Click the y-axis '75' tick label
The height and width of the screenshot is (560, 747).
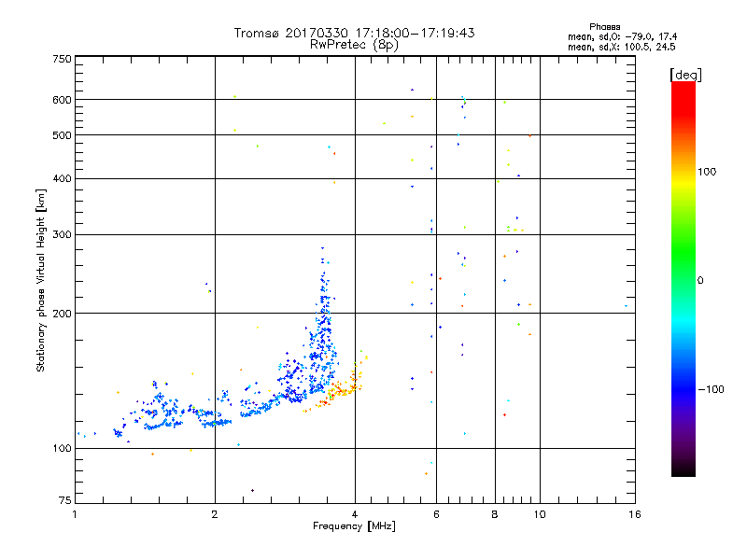(65, 500)
